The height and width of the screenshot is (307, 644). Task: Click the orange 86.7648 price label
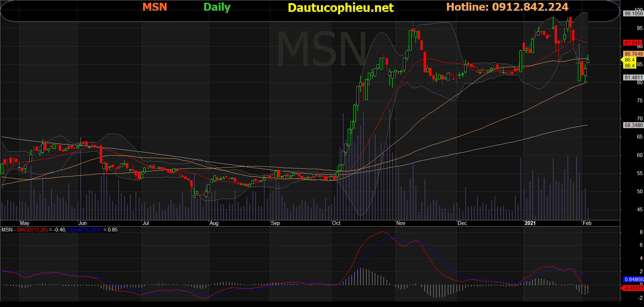pos(633,54)
